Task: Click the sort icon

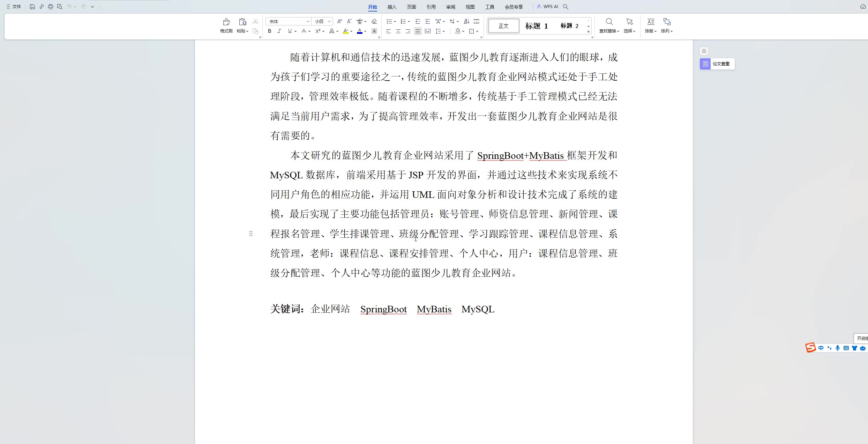Action: click(467, 21)
